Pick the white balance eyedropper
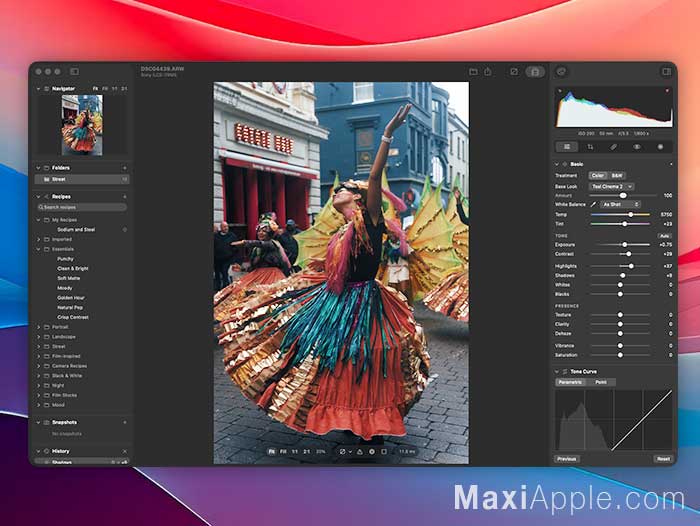 click(x=593, y=205)
